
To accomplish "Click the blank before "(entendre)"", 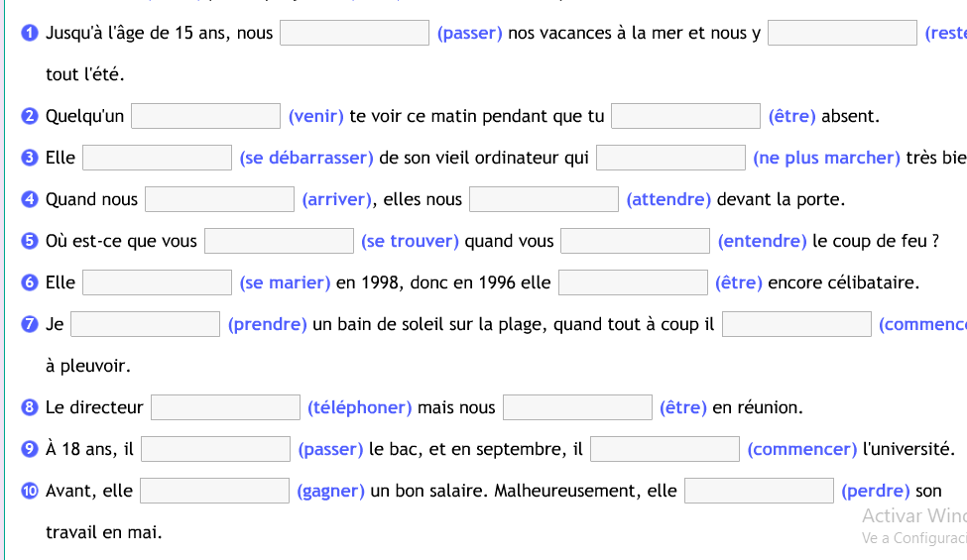I will coord(635,241).
